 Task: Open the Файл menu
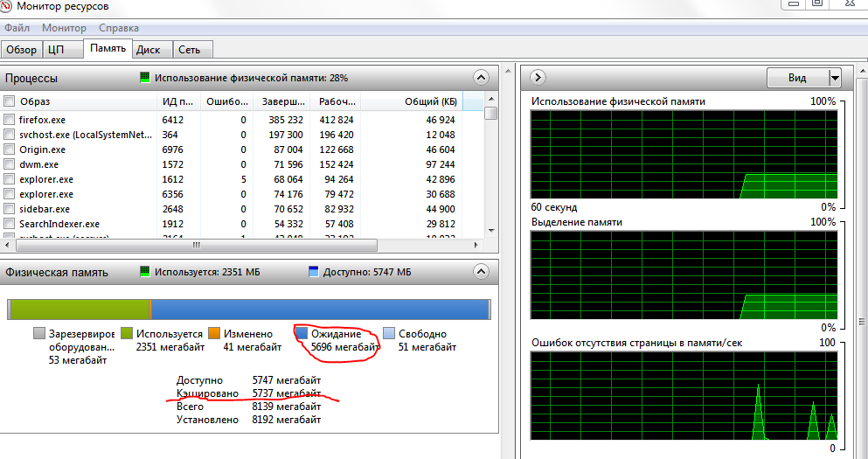coord(17,28)
